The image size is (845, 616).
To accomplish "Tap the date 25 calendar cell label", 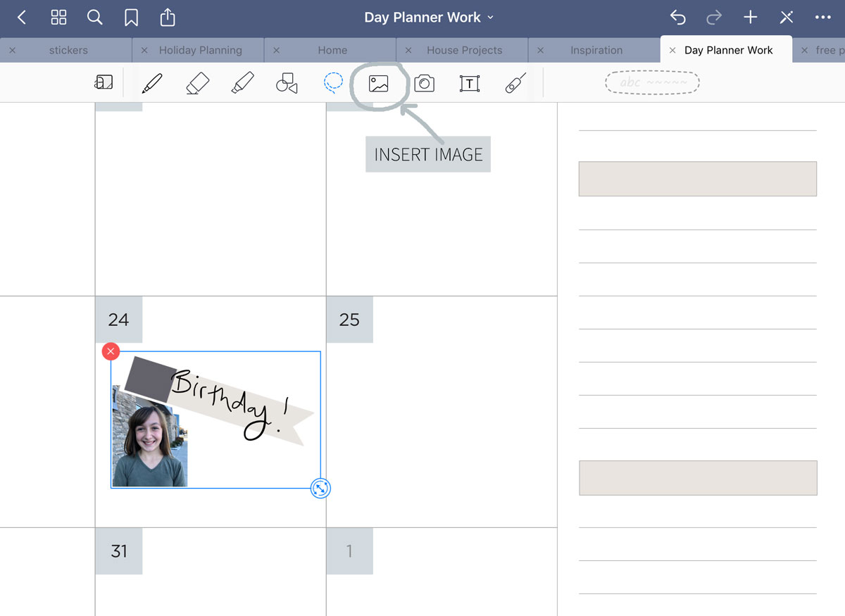I will (x=349, y=320).
